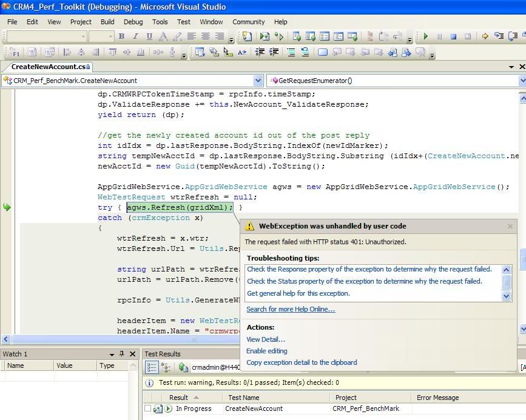Click the troubleshooting tips scroll up arrow
The height and width of the screenshot is (420, 526).
pyautogui.click(x=506, y=270)
